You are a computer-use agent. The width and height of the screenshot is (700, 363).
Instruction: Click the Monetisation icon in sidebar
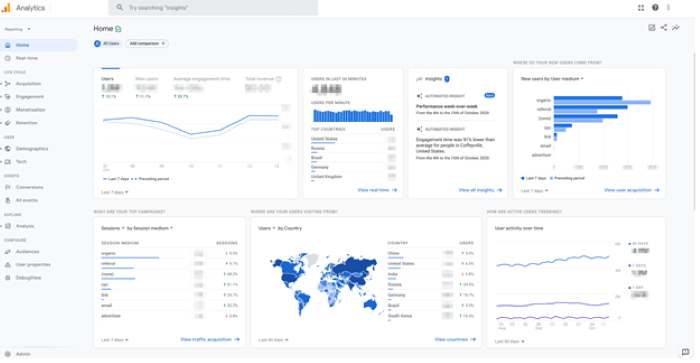(8, 109)
